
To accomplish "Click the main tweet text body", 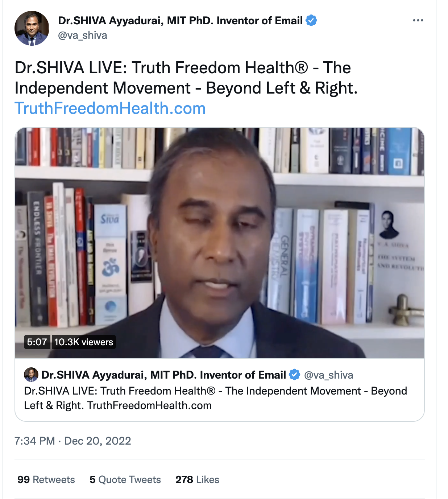I will tap(186, 78).
